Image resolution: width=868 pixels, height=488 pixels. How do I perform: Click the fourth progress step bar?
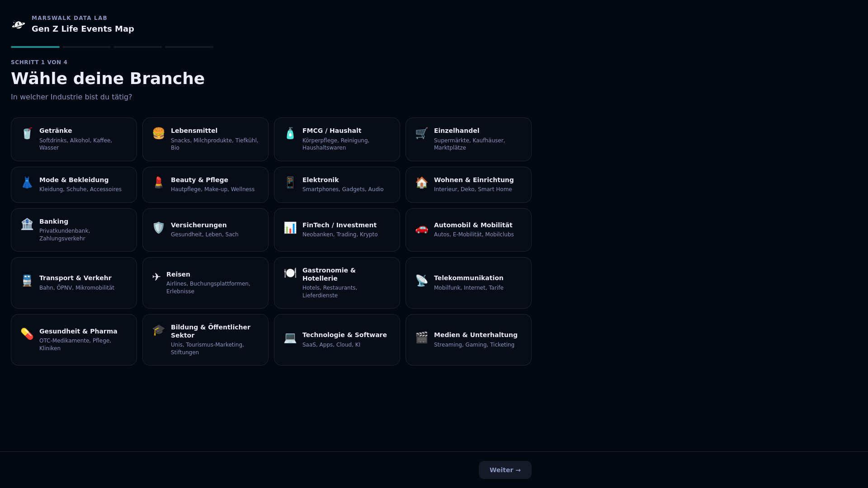pyautogui.click(x=189, y=47)
